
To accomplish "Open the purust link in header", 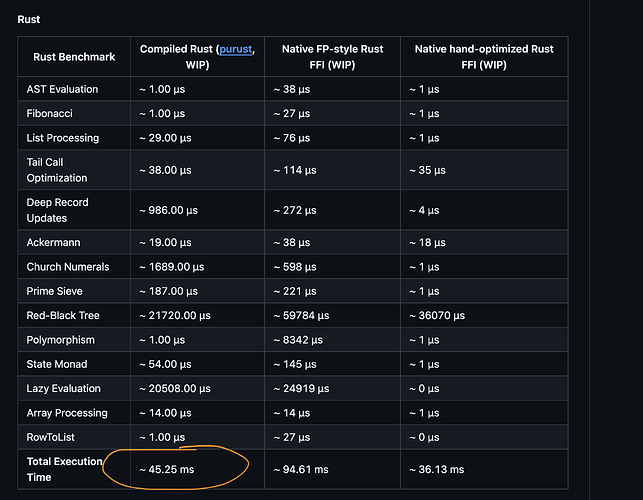I will point(235,49).
